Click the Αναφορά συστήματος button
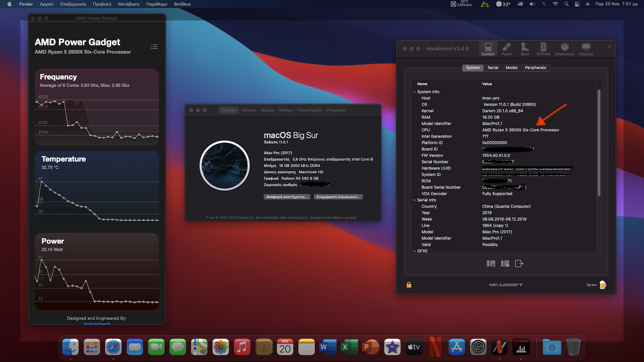 tap(288, 197)
